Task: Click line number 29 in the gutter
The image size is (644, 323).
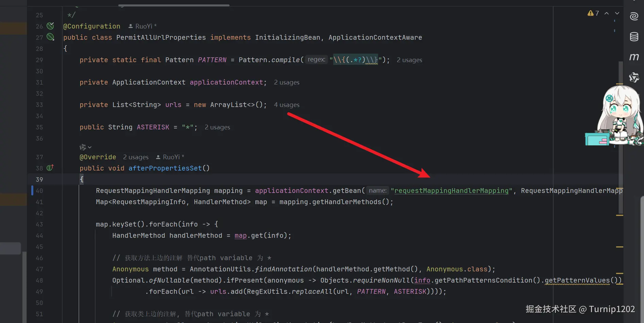Action: pyautogui.click(x=39, y=60)
